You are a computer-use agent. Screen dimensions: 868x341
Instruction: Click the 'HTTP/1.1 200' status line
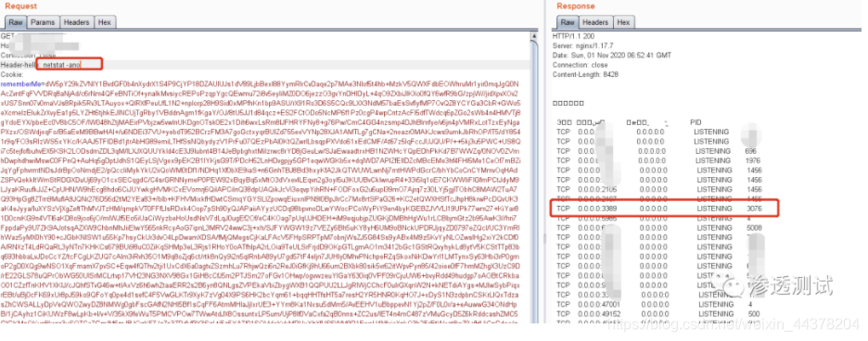572,36
